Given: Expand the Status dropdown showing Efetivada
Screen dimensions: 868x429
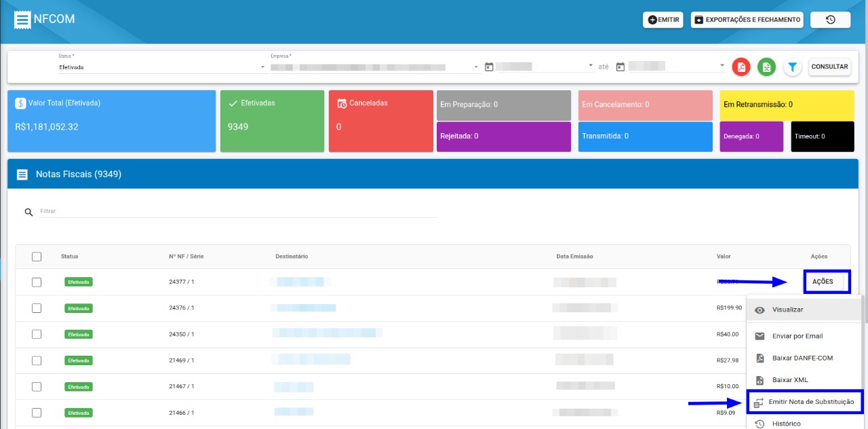Looking at the screenshot, I should coord(162,67).
